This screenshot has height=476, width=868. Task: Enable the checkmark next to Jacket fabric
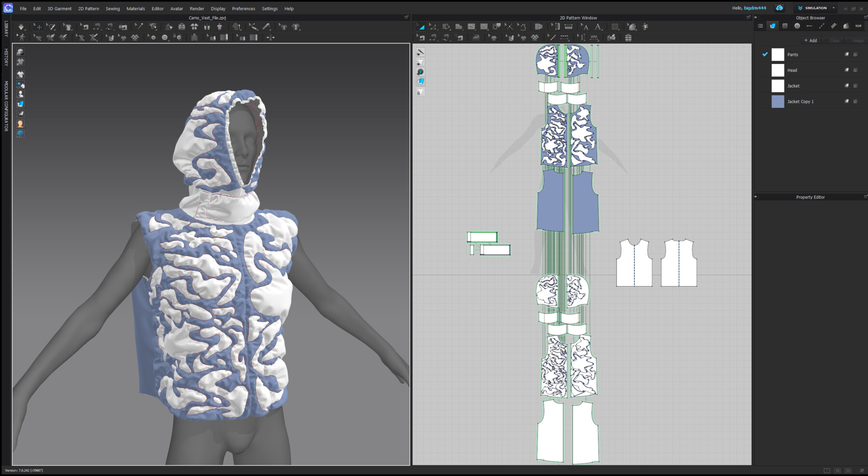(x=765, y=86)
